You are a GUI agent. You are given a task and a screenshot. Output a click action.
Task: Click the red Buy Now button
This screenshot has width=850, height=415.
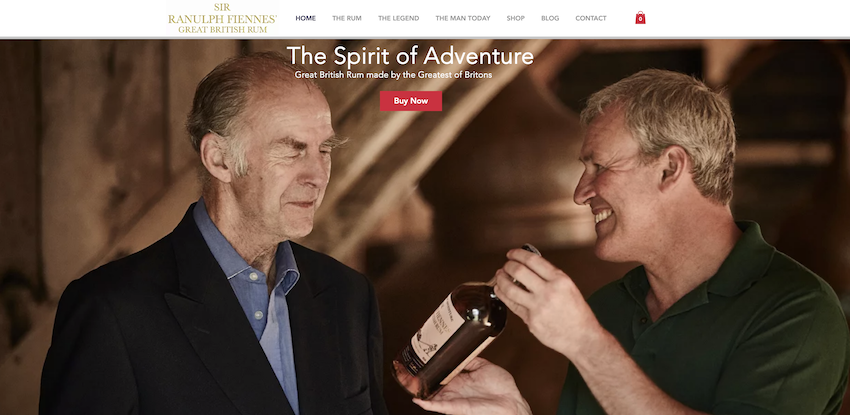click(x=411, y=101)
